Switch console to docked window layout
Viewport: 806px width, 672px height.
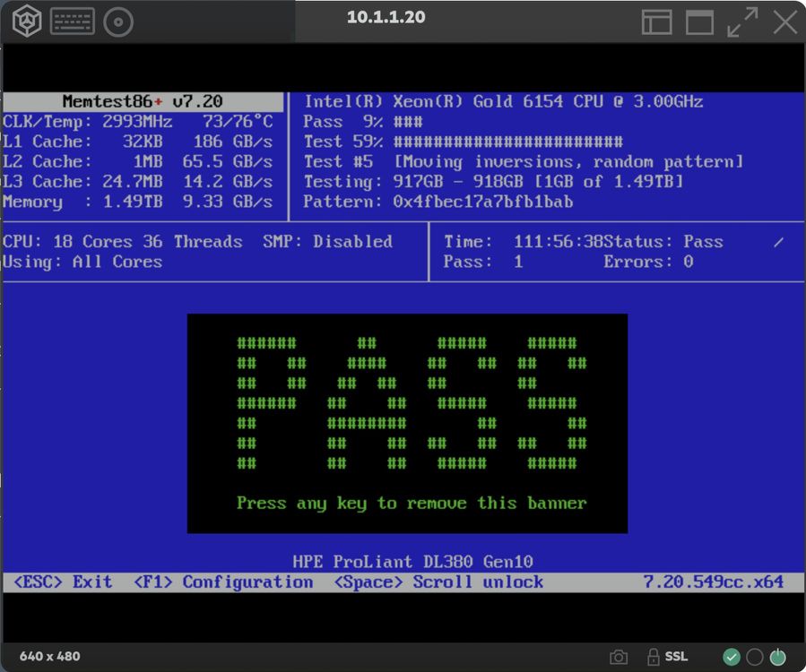tap(657, 22)
